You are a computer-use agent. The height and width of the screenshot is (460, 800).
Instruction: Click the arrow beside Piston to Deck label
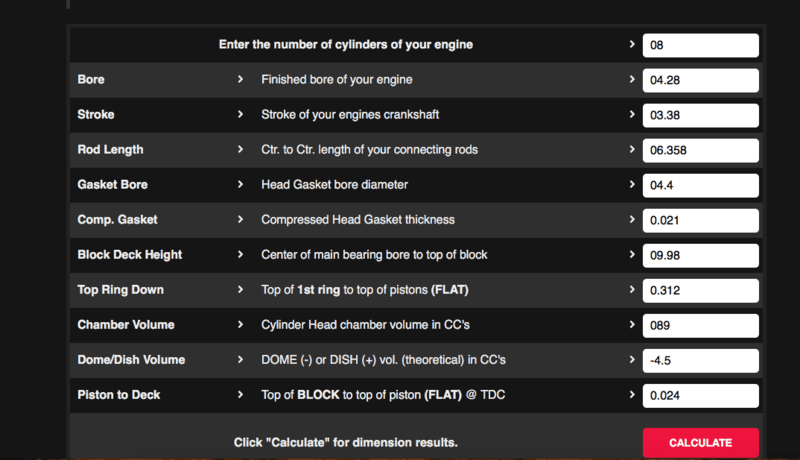point(240,396)
